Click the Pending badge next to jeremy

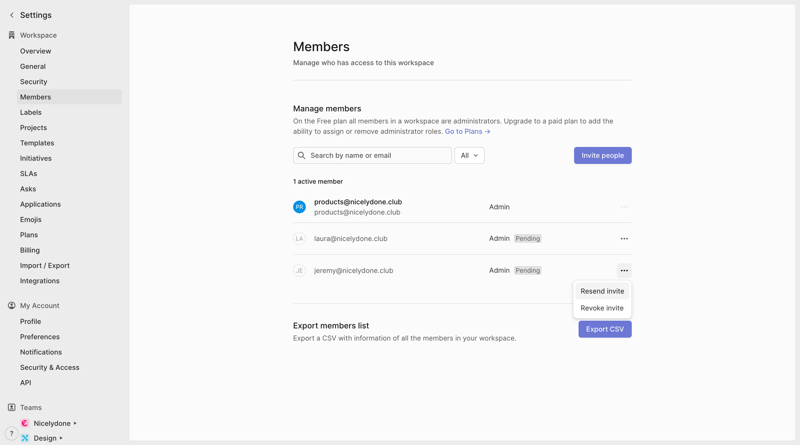pyautogui.click(x=528, y=270)
